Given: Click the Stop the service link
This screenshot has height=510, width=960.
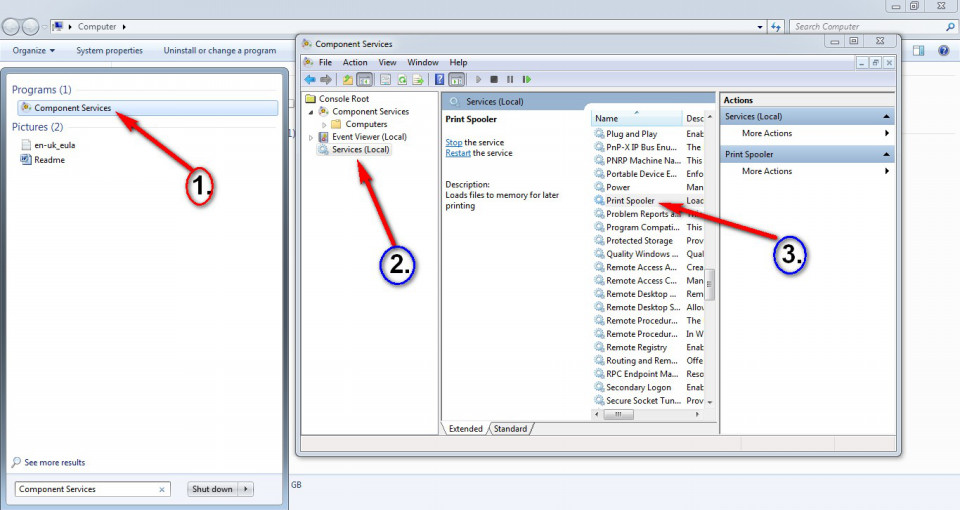Looking at the screenshot, I should point(454,143).
